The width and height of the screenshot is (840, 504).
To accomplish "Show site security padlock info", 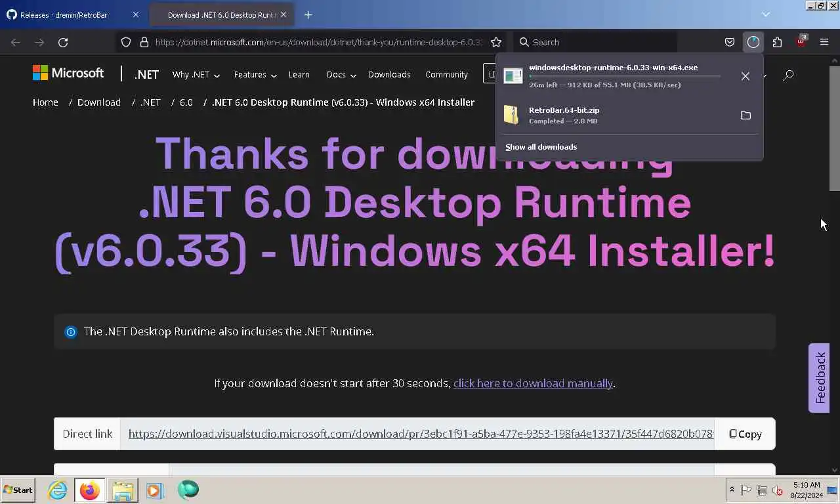I will click(144, 42).
